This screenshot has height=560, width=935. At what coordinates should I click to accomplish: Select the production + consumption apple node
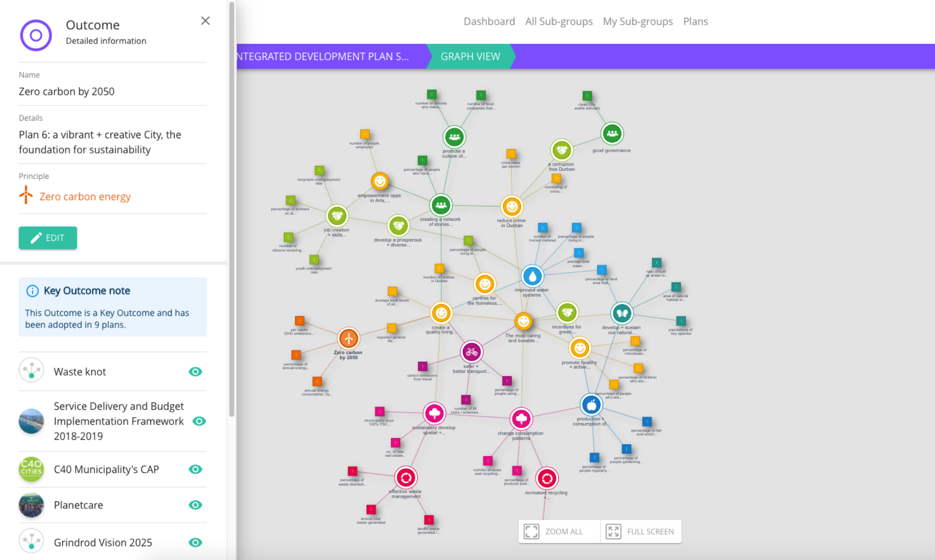591,405
